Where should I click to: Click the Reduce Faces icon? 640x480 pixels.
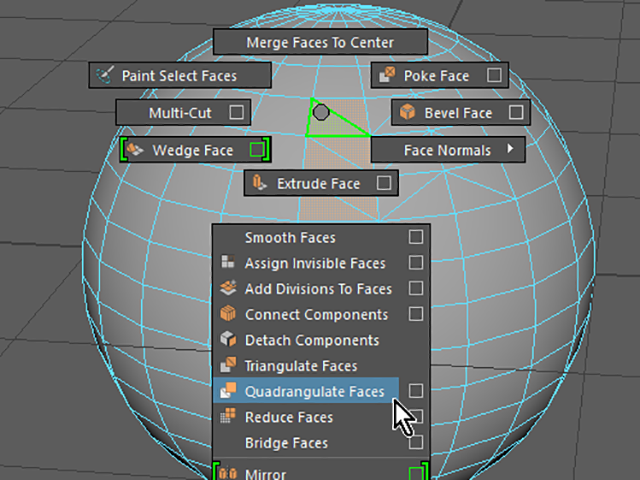[228, 416]
